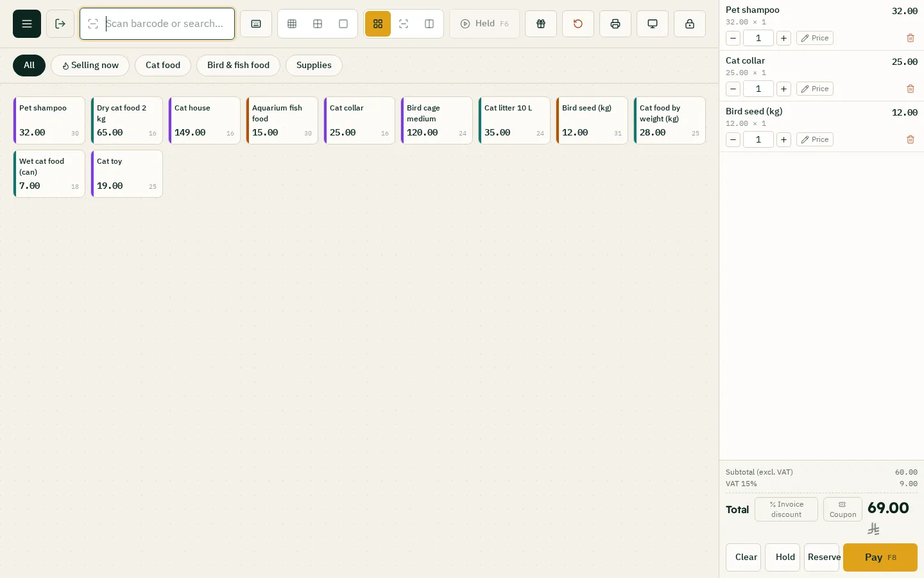Viewport: 924px width, 578px height.
Task: Clear the current cart
Action: point(744,557)
